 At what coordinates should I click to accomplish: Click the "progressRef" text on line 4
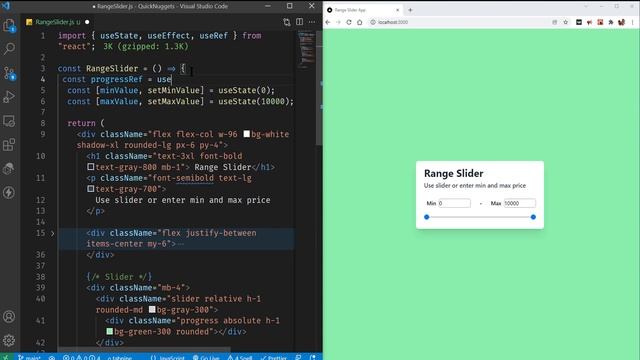pyautogui.click(x=116, y=79)
